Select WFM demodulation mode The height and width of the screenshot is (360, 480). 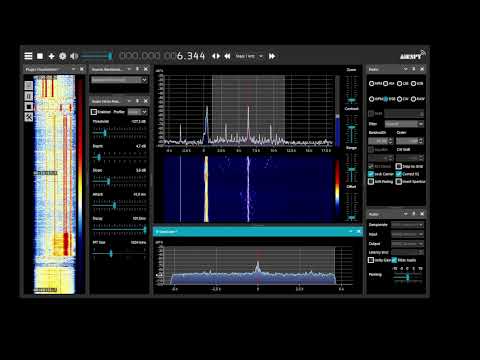[376, 99]
